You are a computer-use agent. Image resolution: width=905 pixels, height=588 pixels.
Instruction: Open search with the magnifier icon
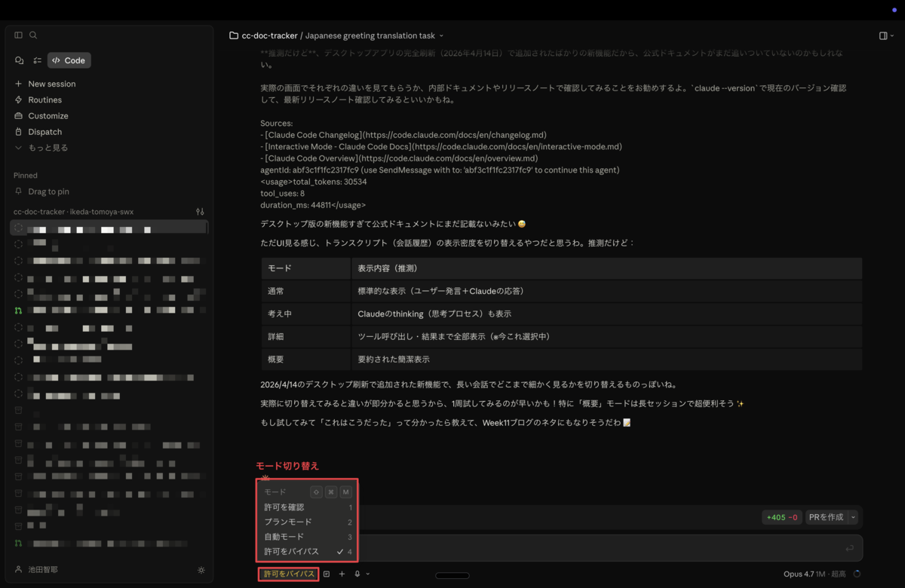click(x=33, y=35)
